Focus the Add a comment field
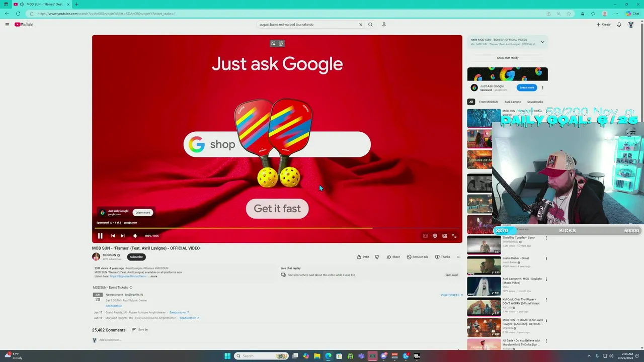The image size is (644, 362). click(x=277, y=340)
